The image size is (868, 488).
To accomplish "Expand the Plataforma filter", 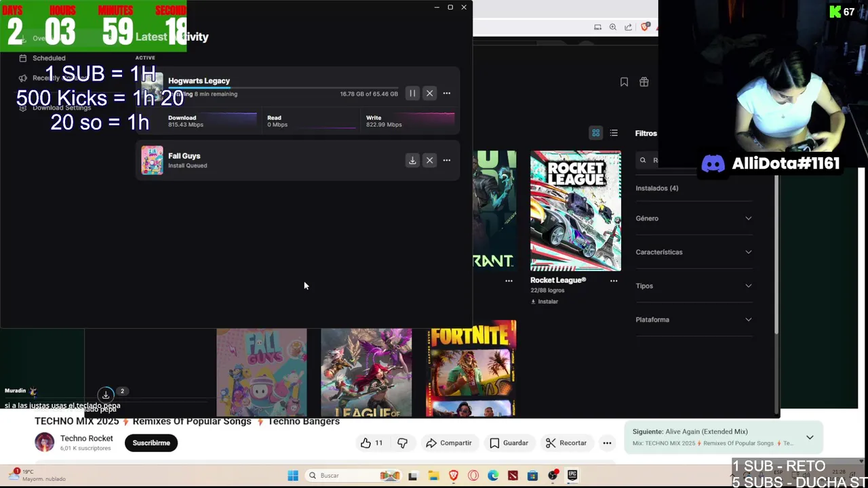I will (x=694, y=320).
